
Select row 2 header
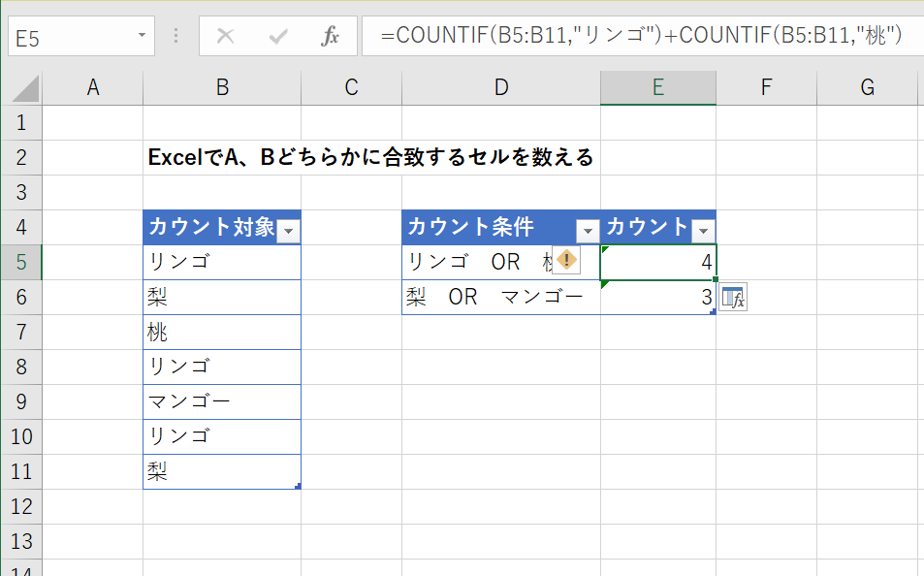(21, 157)
